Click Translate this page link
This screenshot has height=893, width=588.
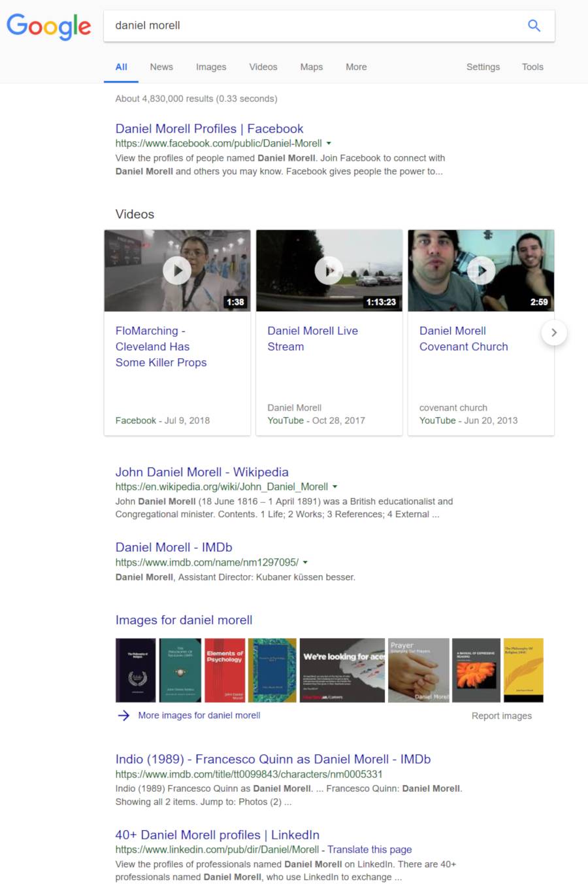click(x=370, y=849)
